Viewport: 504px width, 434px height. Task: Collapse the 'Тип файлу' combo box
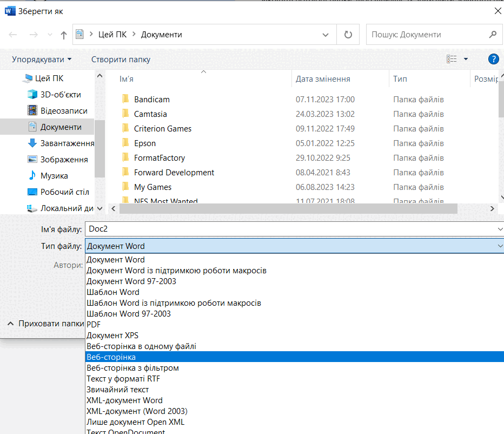pyautogui.click(x=500, y=246)
